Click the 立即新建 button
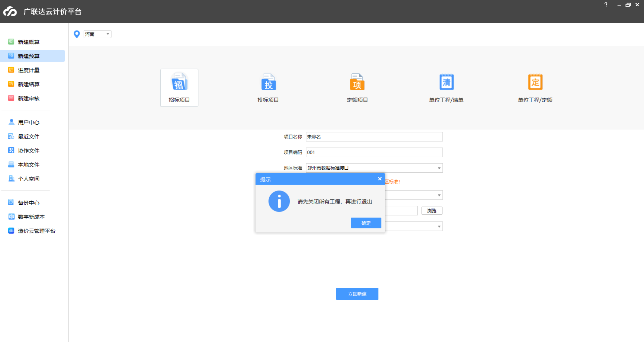Image resolution: width=644 pixels, height=342 pixels. [x=357, y=294]
